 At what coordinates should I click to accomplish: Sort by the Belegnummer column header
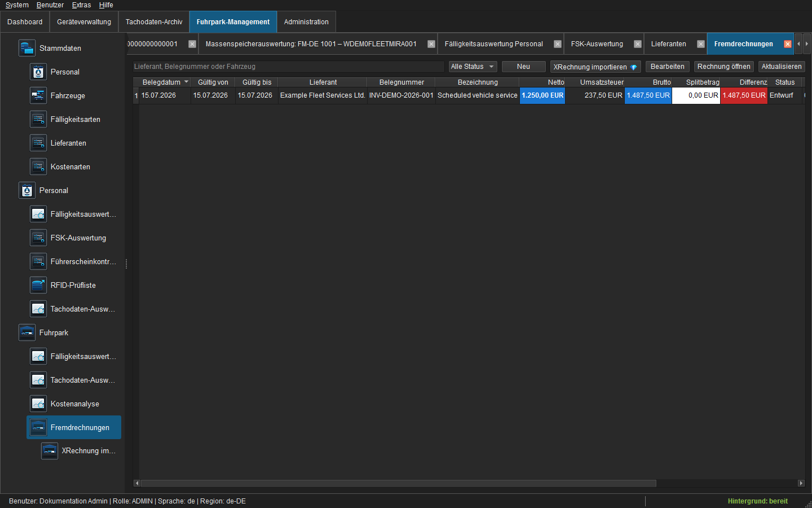[401, 82]
